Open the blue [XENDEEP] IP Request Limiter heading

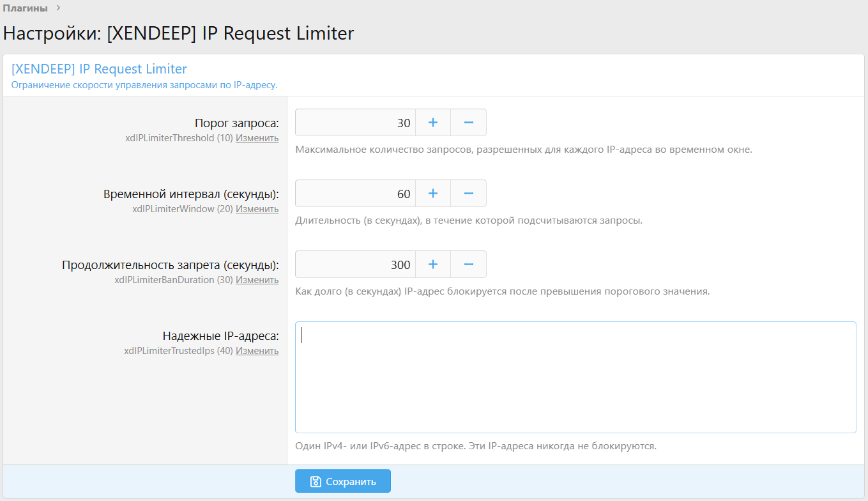pyautogui.click(x=99, y=69)
